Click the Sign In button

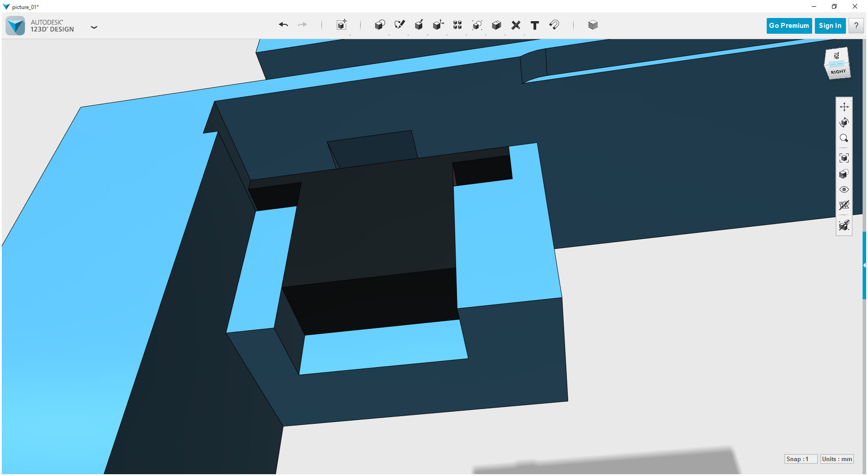830,26
